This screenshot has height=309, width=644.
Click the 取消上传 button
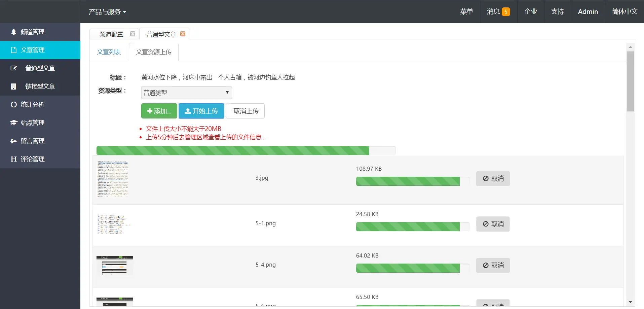(245, 111)
